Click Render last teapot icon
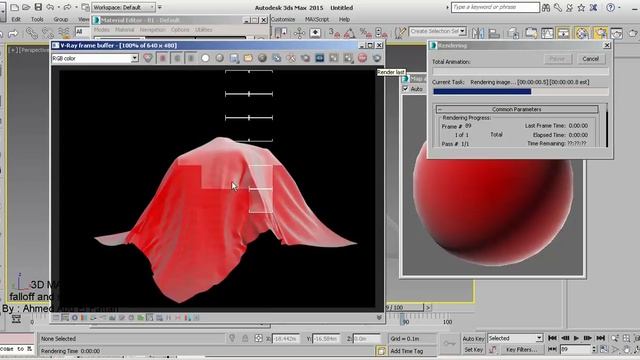This screenshot has height=360, width=640. [377, 58]
